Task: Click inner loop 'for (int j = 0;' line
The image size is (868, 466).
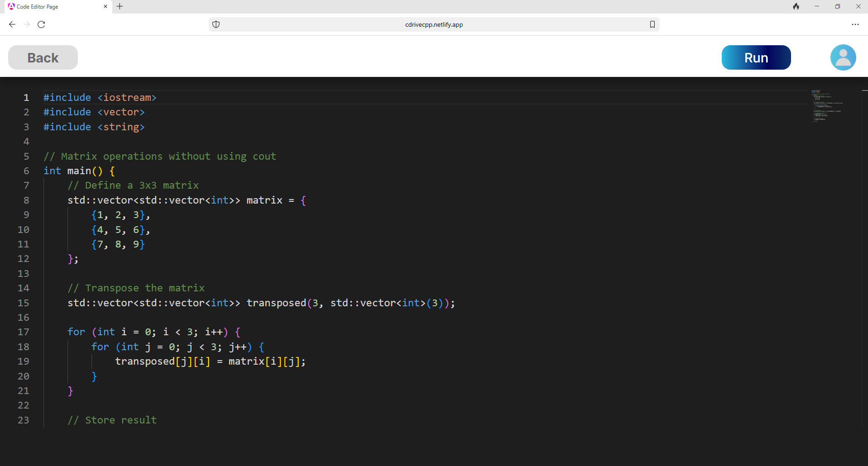Action: pyautogui.click(x=178, y=347)
